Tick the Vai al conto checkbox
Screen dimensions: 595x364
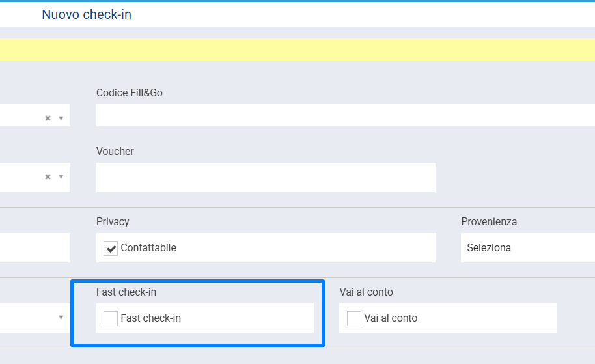pos(354,318)
